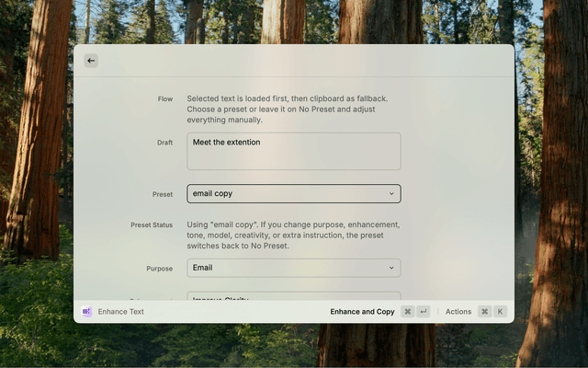Image resolution: width=588 pixels, height=368 pixels.
Task: Click the back arrow button
Action: point(91,61)
